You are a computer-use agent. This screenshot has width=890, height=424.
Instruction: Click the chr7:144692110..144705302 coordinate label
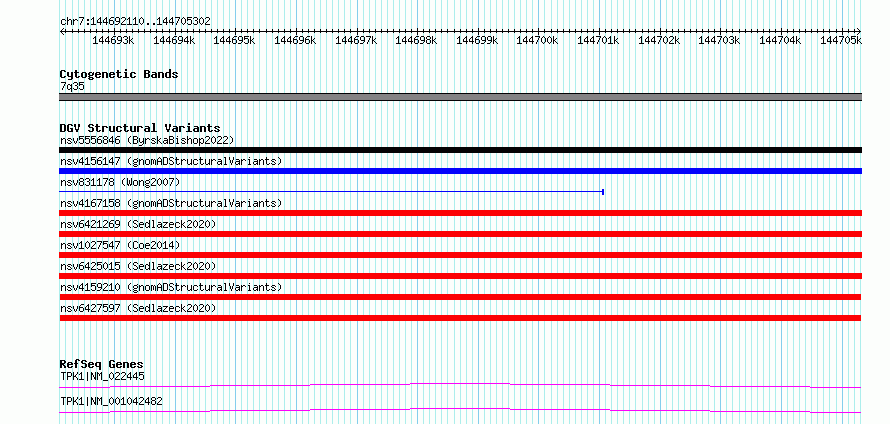tap(135, 21)
